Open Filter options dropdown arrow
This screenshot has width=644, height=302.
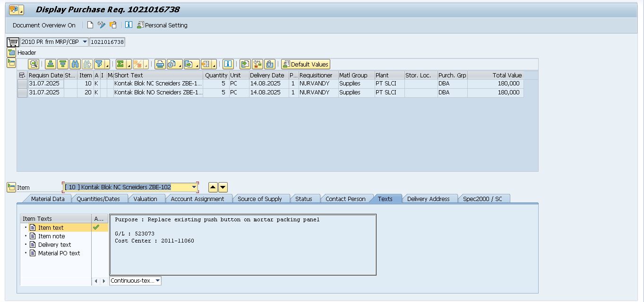point(107,64)
